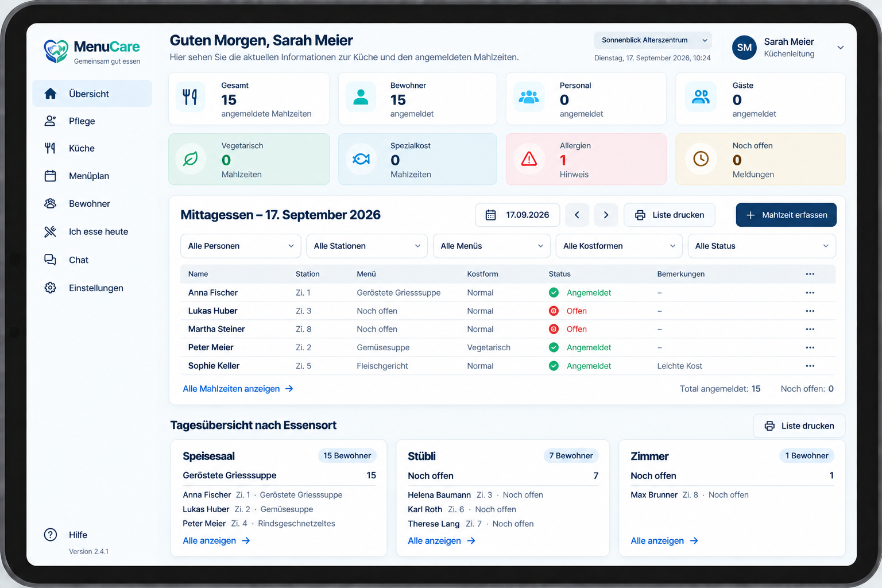Click the Mahlzeit erfassen button
This screenshot has height=588, width=882.
tap(786, 215)
